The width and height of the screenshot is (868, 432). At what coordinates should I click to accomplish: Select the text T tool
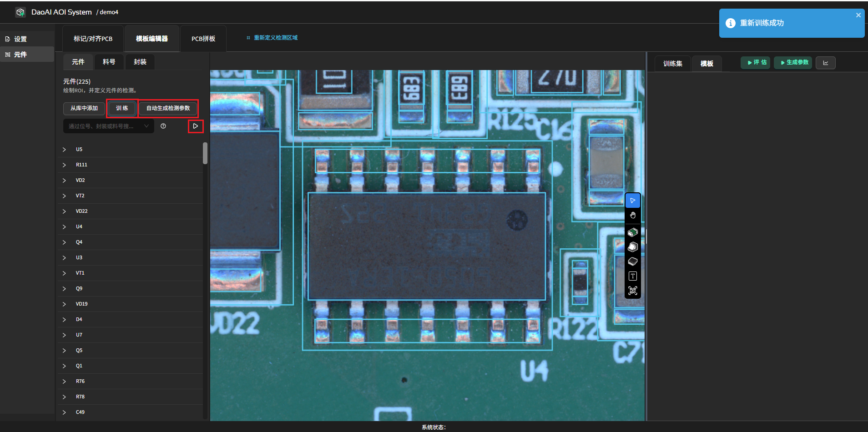(x=632, y=276)
